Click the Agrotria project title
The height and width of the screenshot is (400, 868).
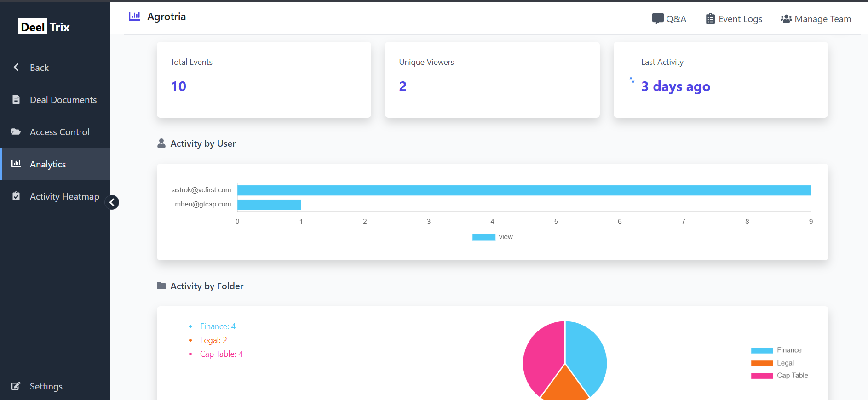(x=167, y=17)
